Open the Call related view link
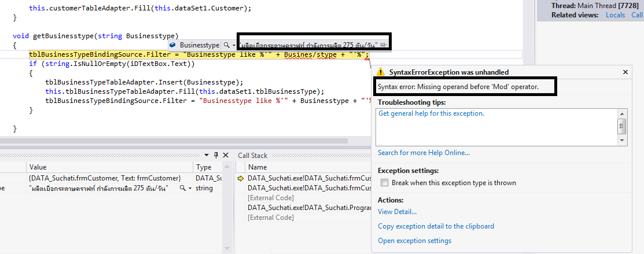Screen dimensions: 644x254 [637, 15]
